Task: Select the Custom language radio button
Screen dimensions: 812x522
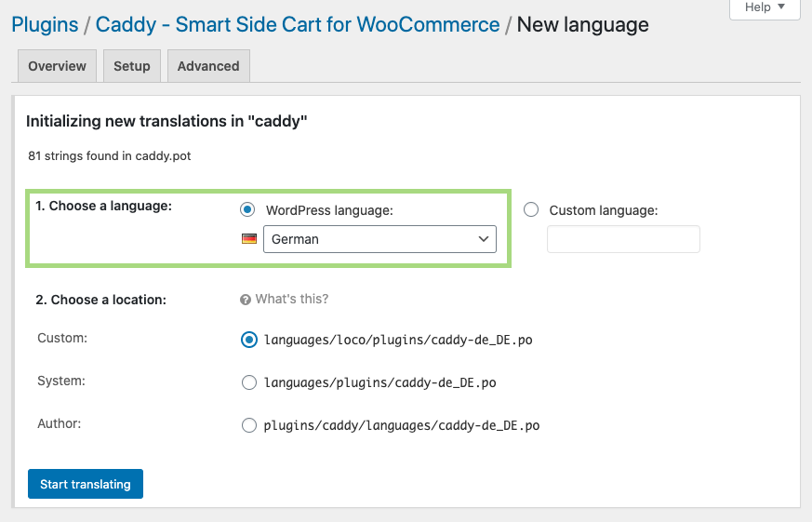Action: click(531, 209)
